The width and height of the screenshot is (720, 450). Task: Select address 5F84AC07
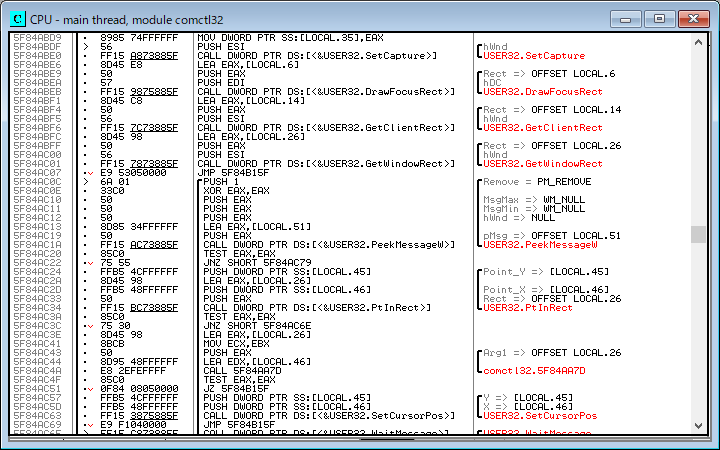coord(37,173)
